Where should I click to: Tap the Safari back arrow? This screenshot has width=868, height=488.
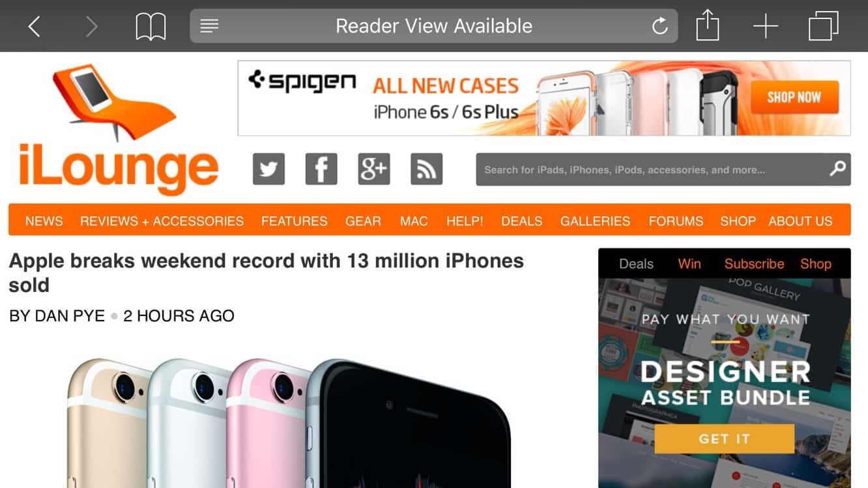(35, 26)
